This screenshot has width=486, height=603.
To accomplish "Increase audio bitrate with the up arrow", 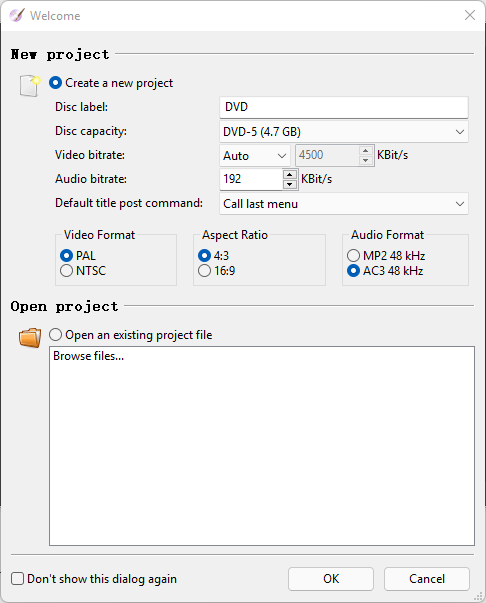I will (290, 175).
